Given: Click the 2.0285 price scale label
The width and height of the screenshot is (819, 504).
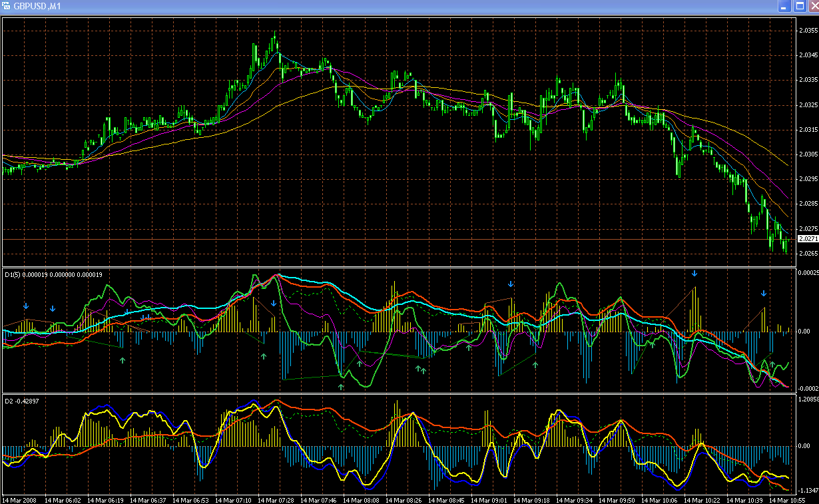Looking at the screenshot, I should [807, 203].
